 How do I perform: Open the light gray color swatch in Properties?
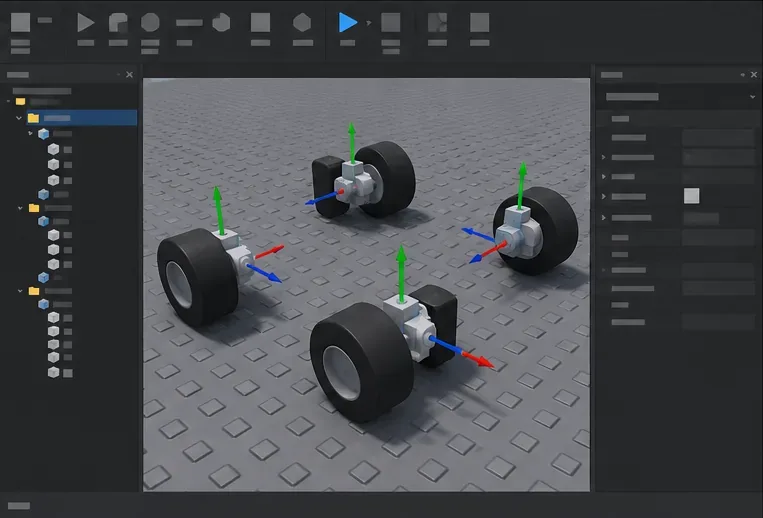pos(691,196)
